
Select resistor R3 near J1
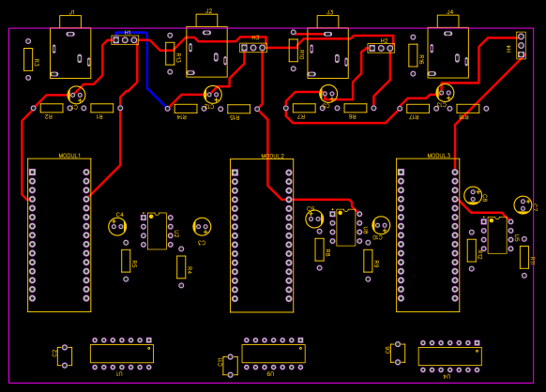tap(28, 59)
